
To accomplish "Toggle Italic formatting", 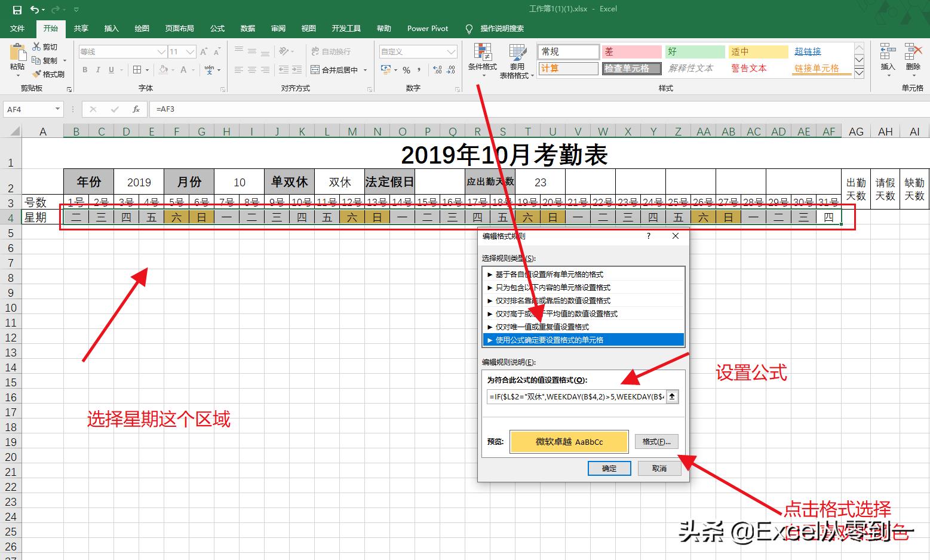I will click(98, 70).
